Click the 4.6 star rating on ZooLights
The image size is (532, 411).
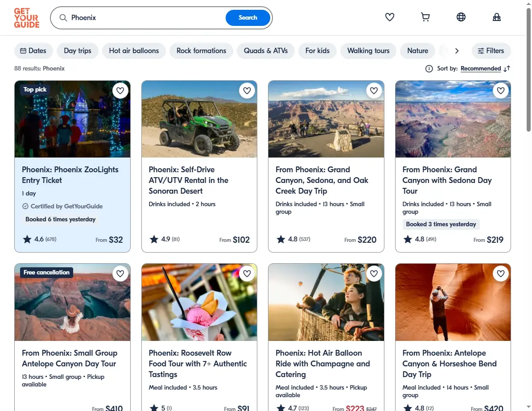39,239
